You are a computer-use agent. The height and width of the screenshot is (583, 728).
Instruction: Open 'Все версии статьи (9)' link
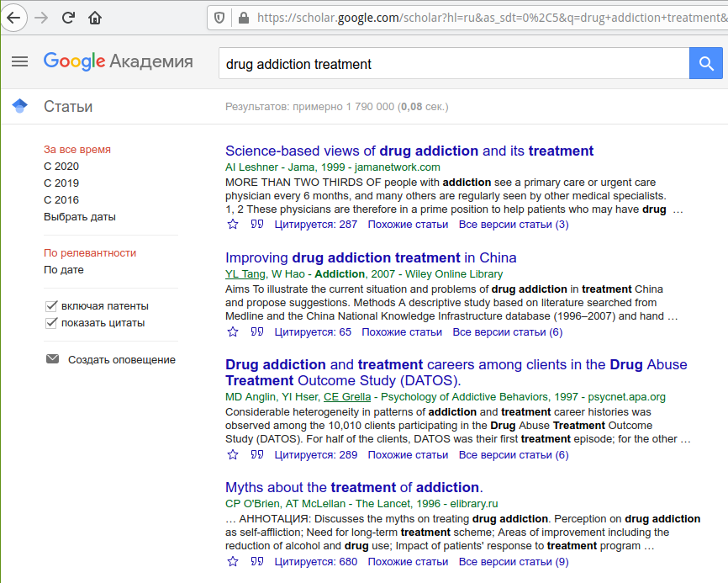point(514,562)
